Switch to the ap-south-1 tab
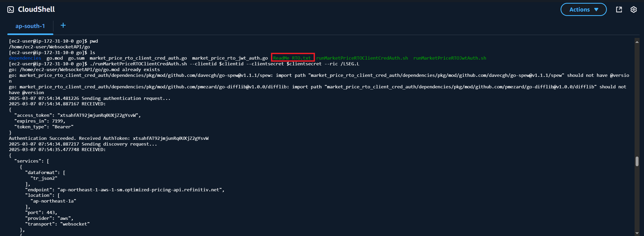The height and width of the screenshot is (236, 644). coord(30,26)
